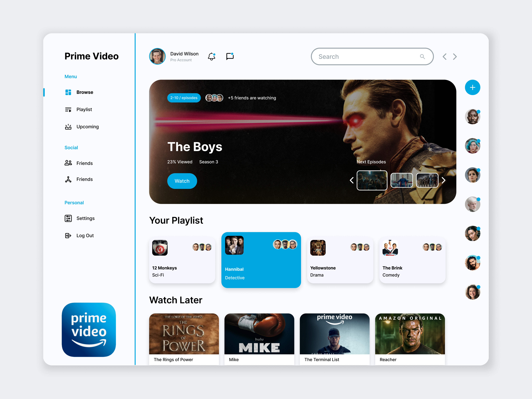
Task: Click the forward navigation arrow near search
Action: click(455, 57)
